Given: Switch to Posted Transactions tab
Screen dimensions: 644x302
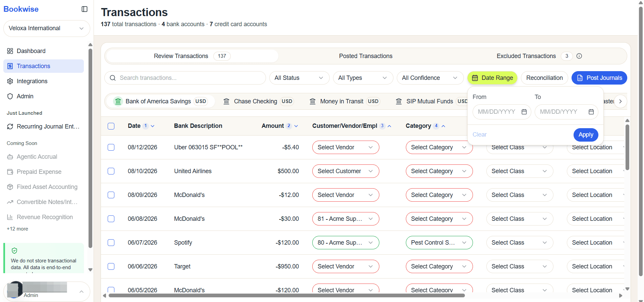Looking at the screenshot, I should pyautogui.click(x=366, y=56).
